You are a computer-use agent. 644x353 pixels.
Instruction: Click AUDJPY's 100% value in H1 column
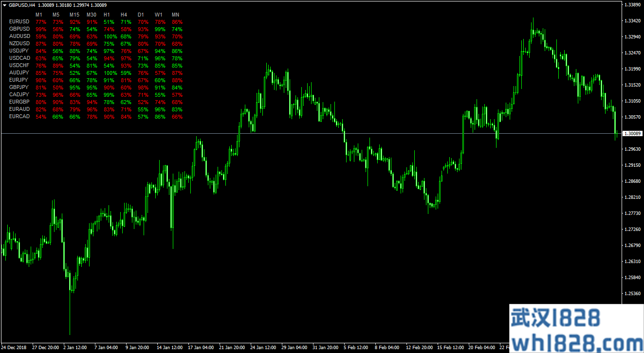click(110, 73)
